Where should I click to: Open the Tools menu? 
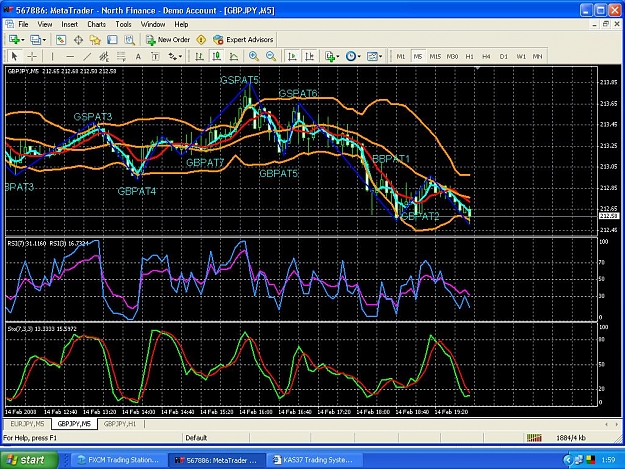(x=123, y=24)
